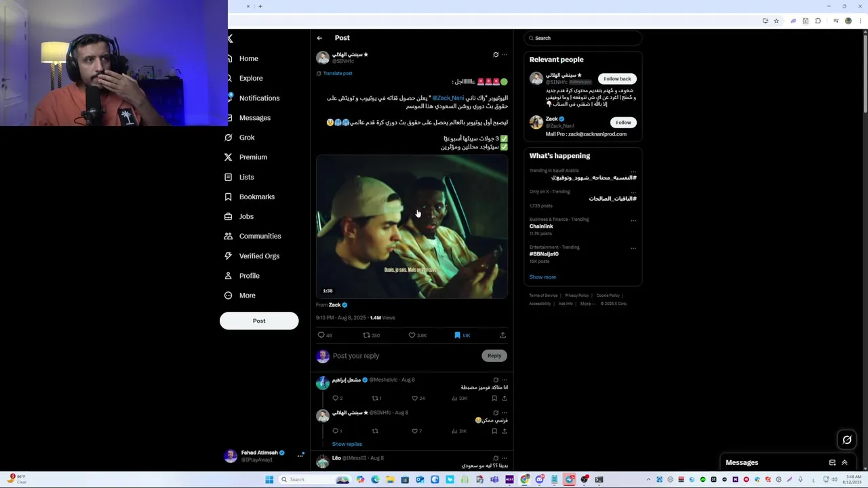Open three-dot menu on @SINHfc reply
868x488 pixels.
(504, 413)
